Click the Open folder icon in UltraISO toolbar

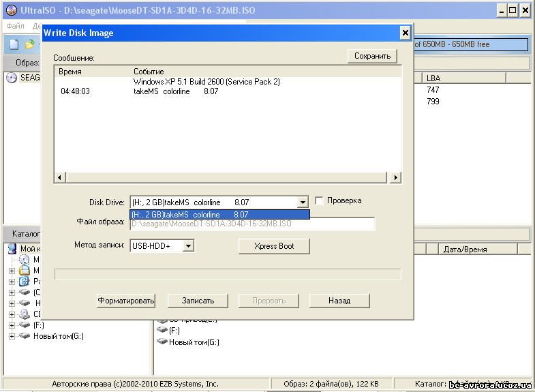coord(30,44)
